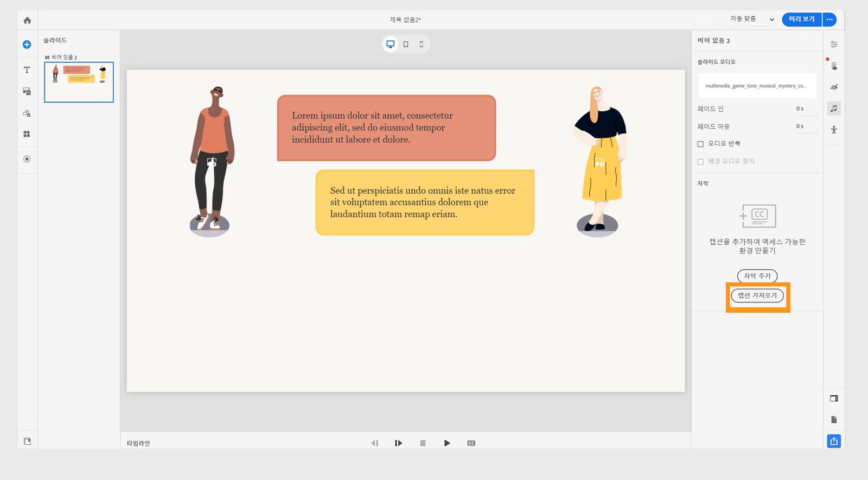Click the 자막 추가 button
Image resolution: width=868 pixels, height=480 pixels.
click(x=757, y=276)
